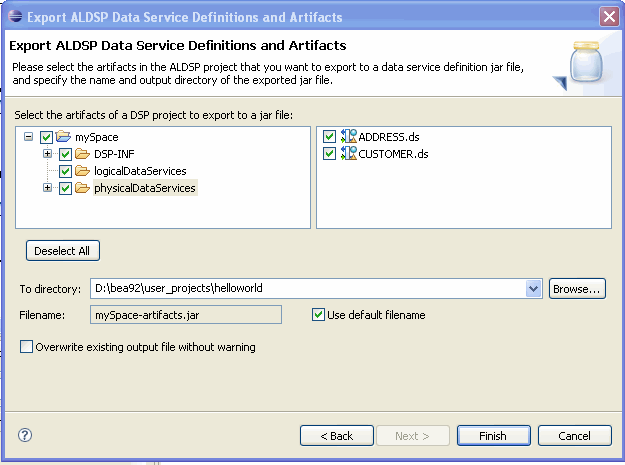Viewport: 625px width, 465px height.
Task: Click the Finish button
Action: coord(493,436)
